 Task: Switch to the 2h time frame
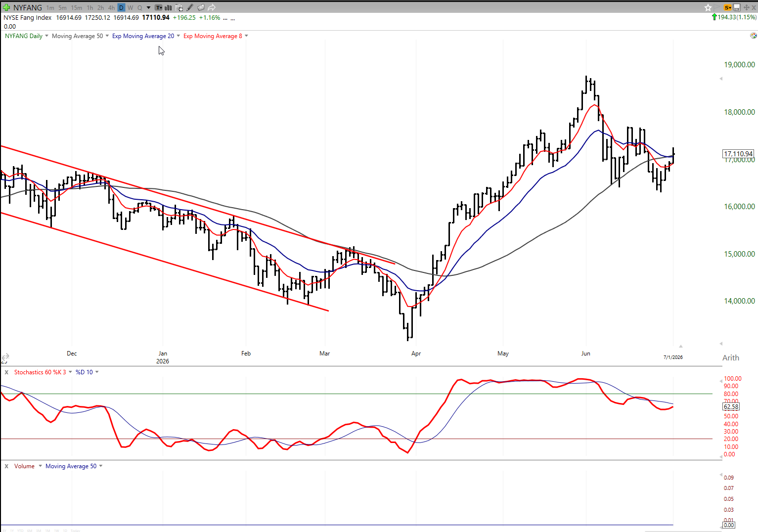[101, 8]
